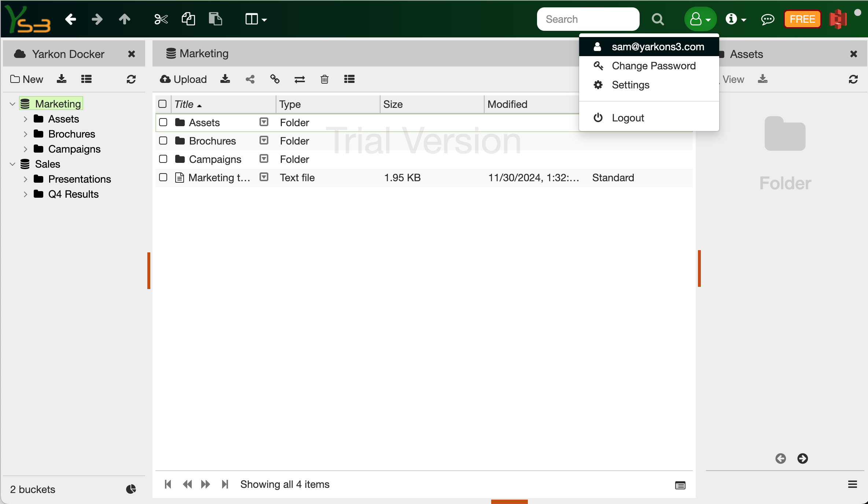Click the orange left panel splitter handle

(149, 271)
